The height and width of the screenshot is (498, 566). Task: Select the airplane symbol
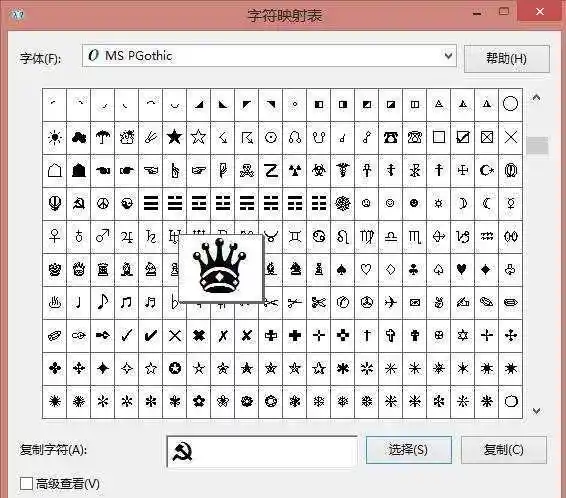[x=391, y=303]
